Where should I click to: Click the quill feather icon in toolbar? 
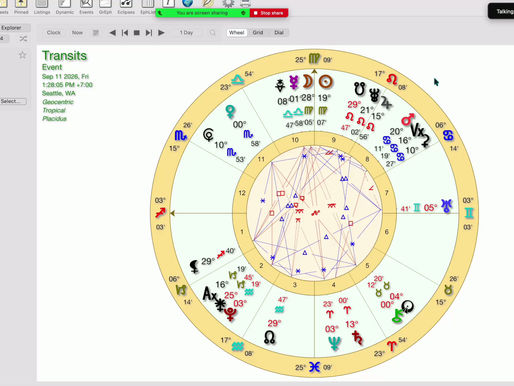click(208, 3)
